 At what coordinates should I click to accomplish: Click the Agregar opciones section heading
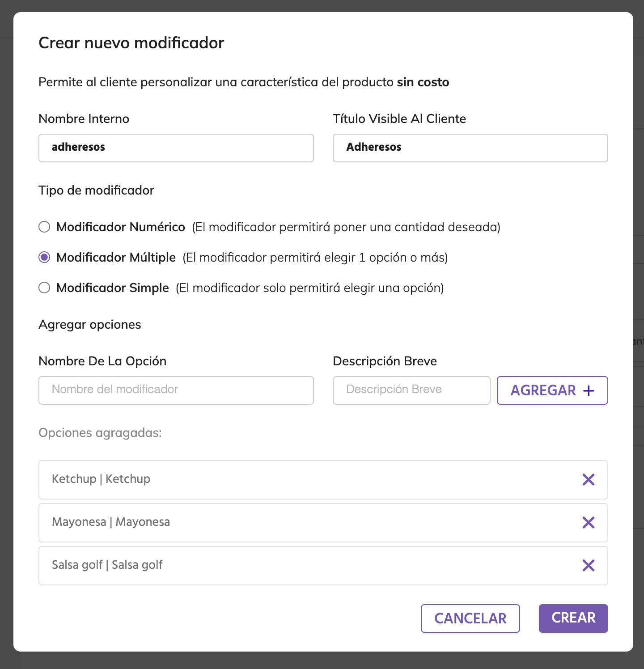pyautogui.click(x=90, y=325)
